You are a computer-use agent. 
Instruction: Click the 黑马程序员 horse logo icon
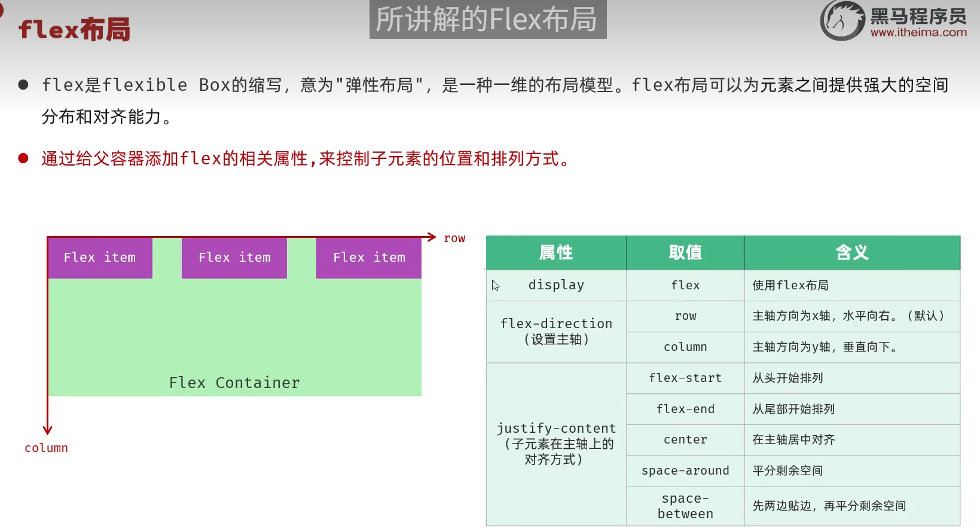point(842,20)
